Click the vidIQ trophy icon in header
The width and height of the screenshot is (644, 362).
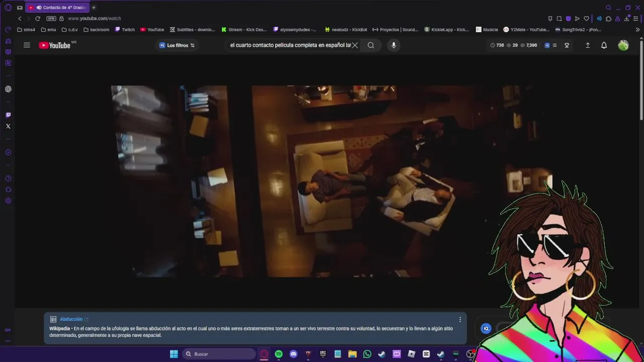tap(567, 45)
